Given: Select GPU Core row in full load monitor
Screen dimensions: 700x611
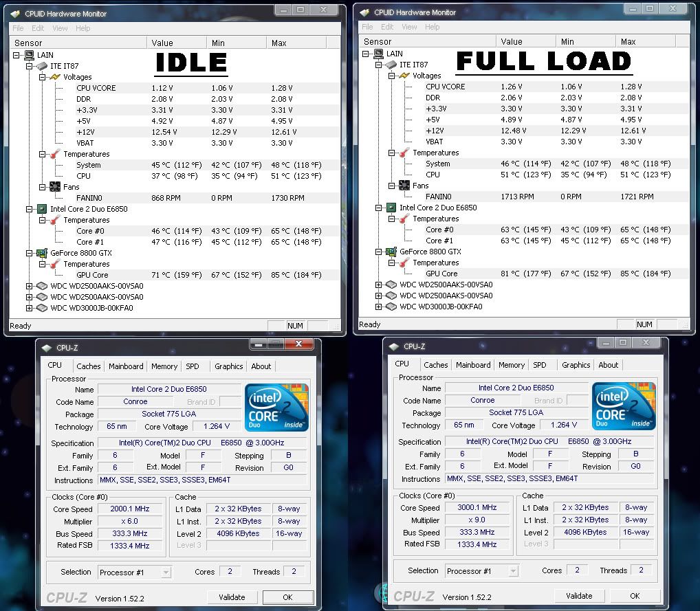Looking at the screenshot, I should coord(524,274).
